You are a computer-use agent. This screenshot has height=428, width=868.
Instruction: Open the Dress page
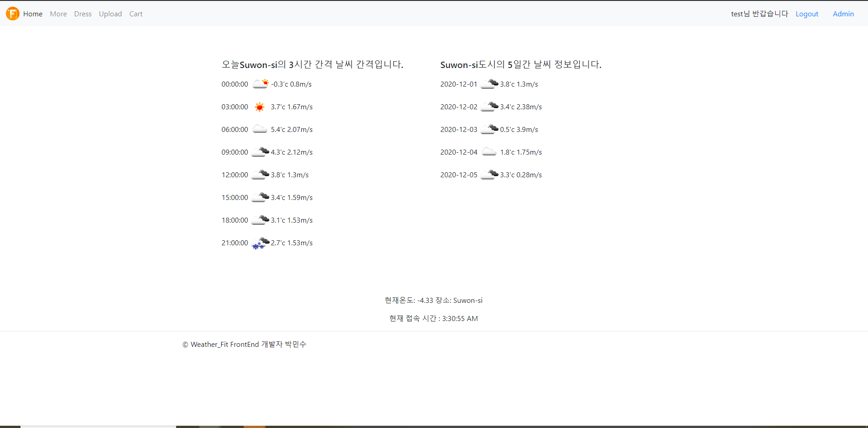coord(82,14)
